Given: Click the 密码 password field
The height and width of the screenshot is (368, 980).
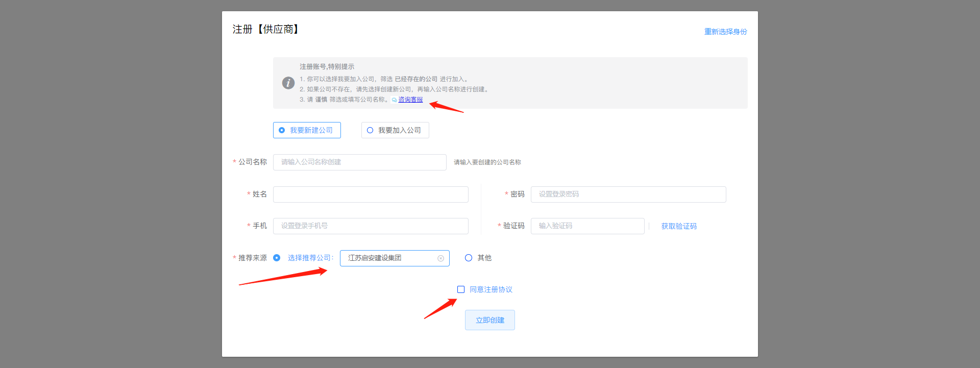Looking at the screenshot, I should point(628,194).
